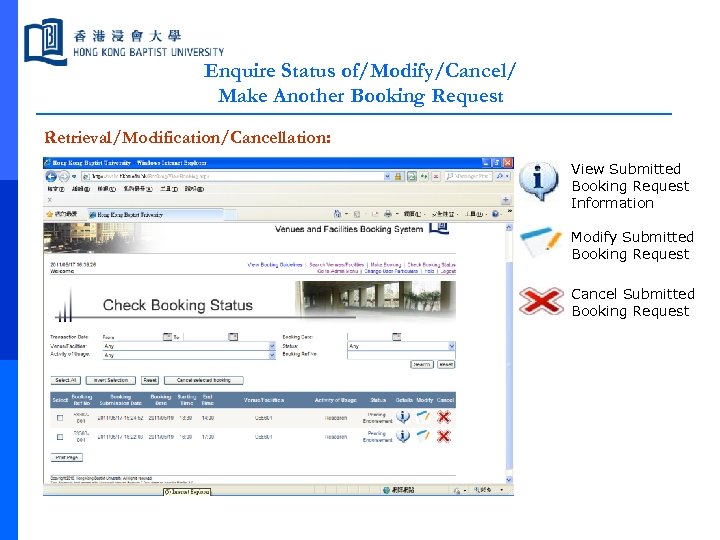Modify the booking ending at 17:30
The height and width of the screenshot is (540, 720).
(423, 436)
